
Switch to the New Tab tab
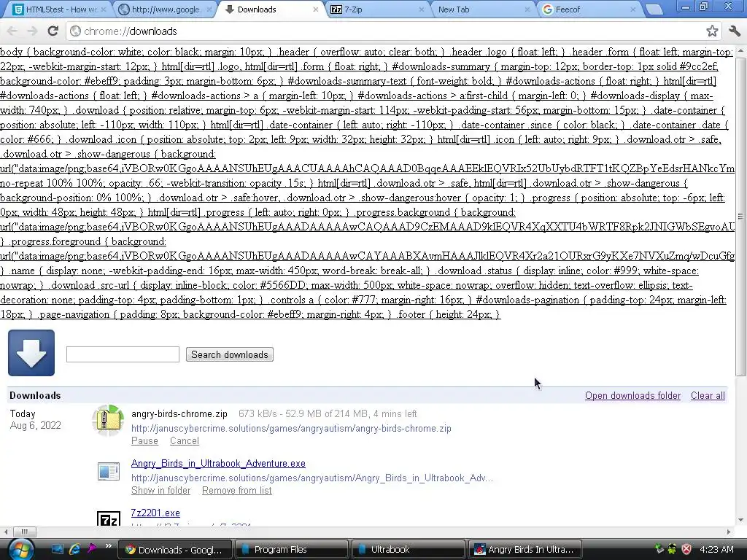(482, 9)
